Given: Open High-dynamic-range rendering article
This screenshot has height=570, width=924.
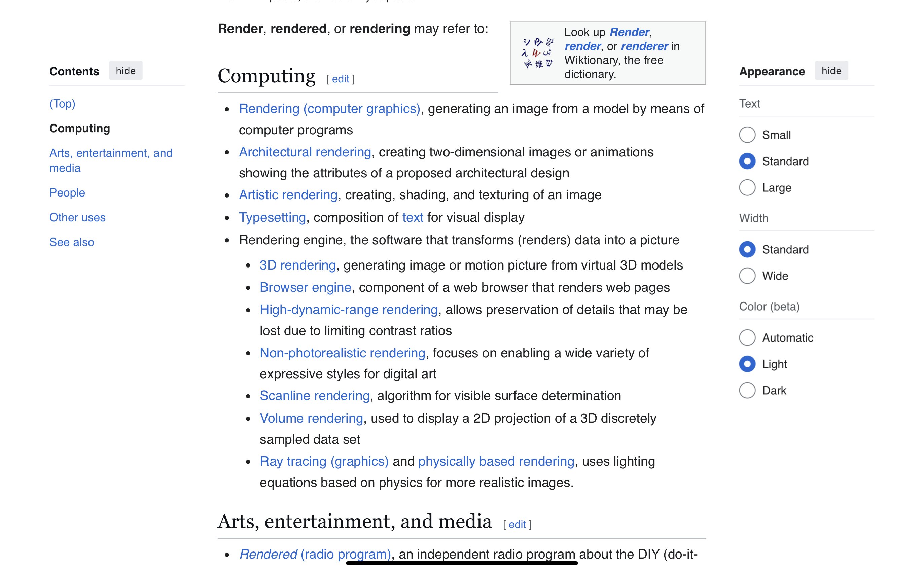Looking at the screenshot, I should coord(349,310).
